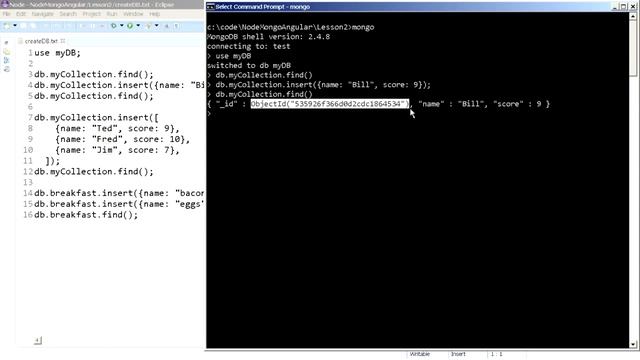Click editor line 3 'db.myCollection.find();'
Viewport: 640px width, 360px height.
point(94,75)
